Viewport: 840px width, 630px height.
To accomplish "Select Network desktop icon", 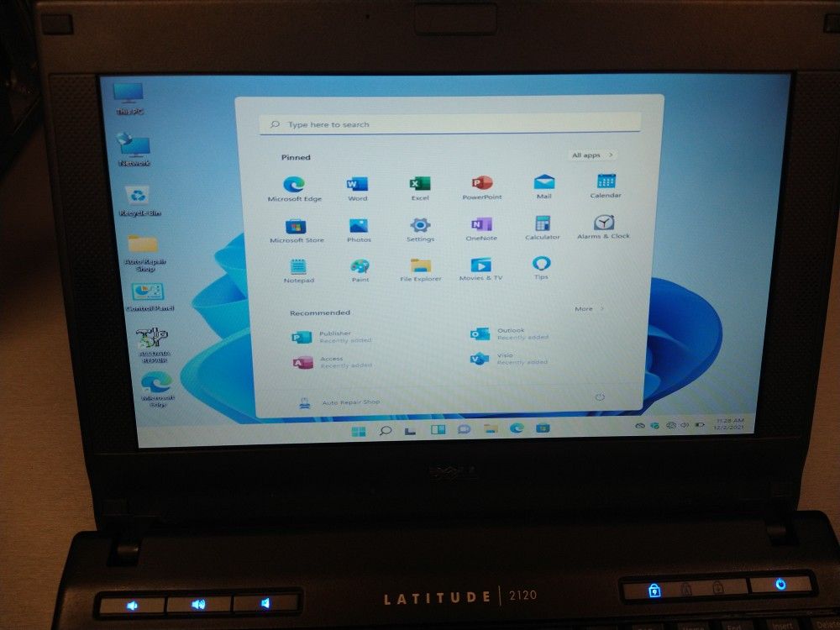I will click(134, 149).
